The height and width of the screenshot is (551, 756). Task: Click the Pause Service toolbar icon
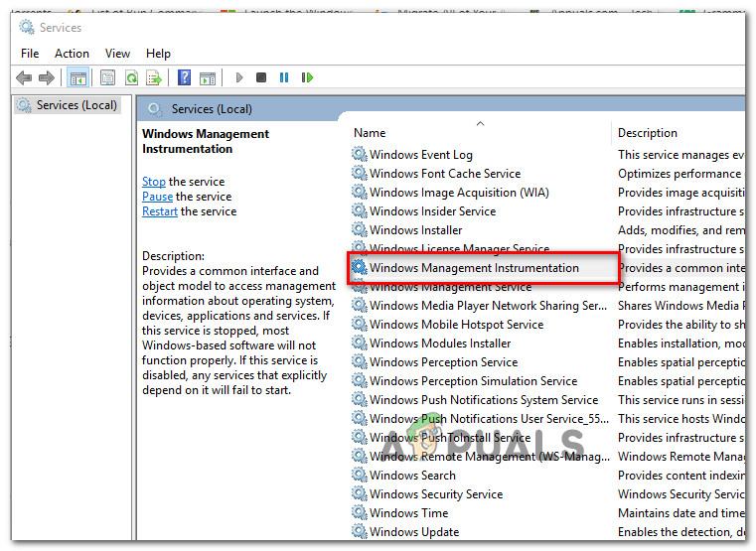click(x=284, y=77)
